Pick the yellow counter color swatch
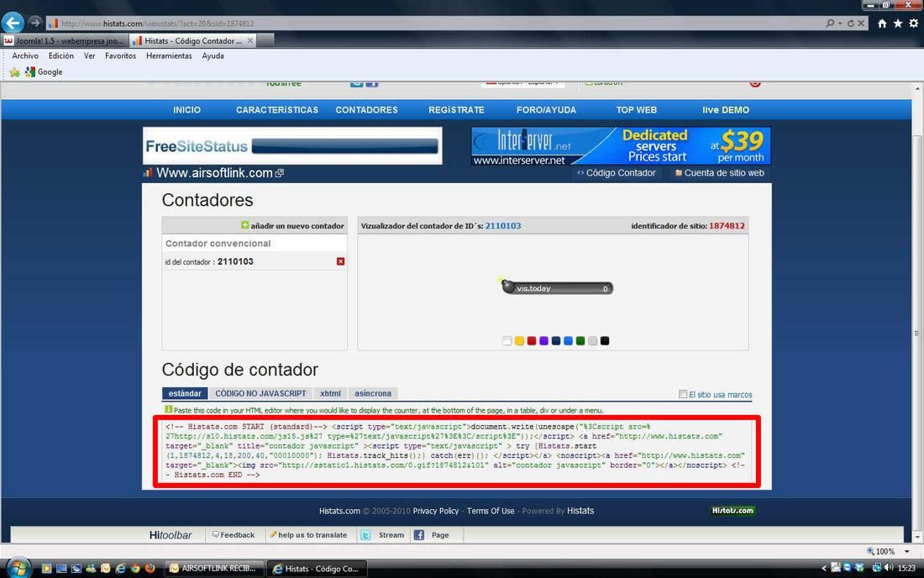This screenshot has width=924, height=578. point(519,340)
